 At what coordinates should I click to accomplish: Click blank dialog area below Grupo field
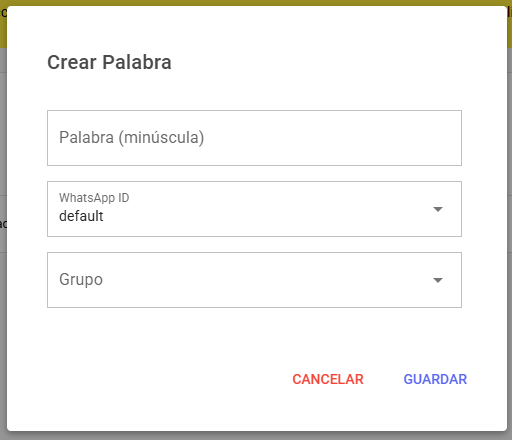pyautogui.click(x=254, y=333)
